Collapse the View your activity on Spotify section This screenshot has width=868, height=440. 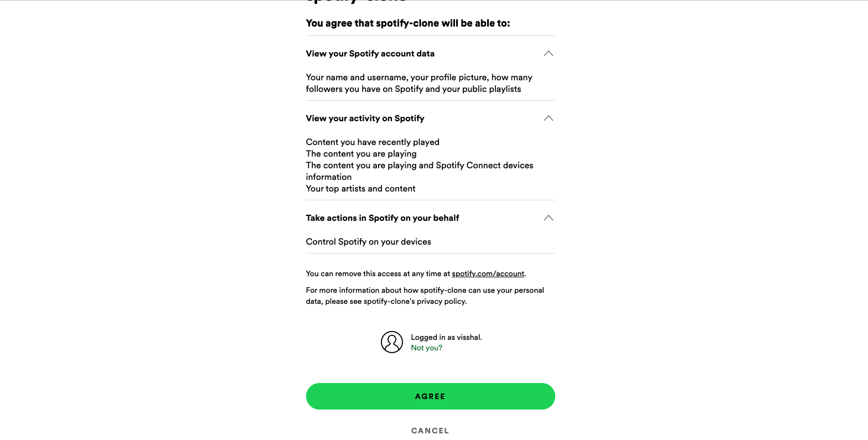[x=548, y=118]
